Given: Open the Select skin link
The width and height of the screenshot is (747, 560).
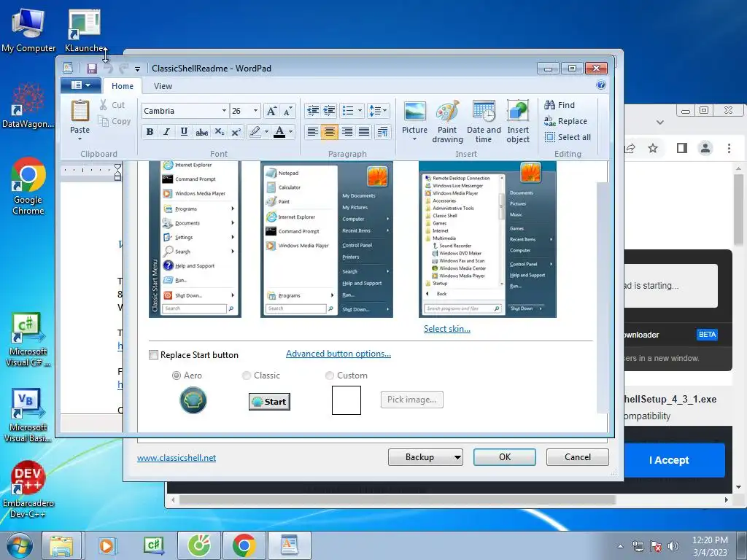Looking at the screenshot, I should pos(447,329).
